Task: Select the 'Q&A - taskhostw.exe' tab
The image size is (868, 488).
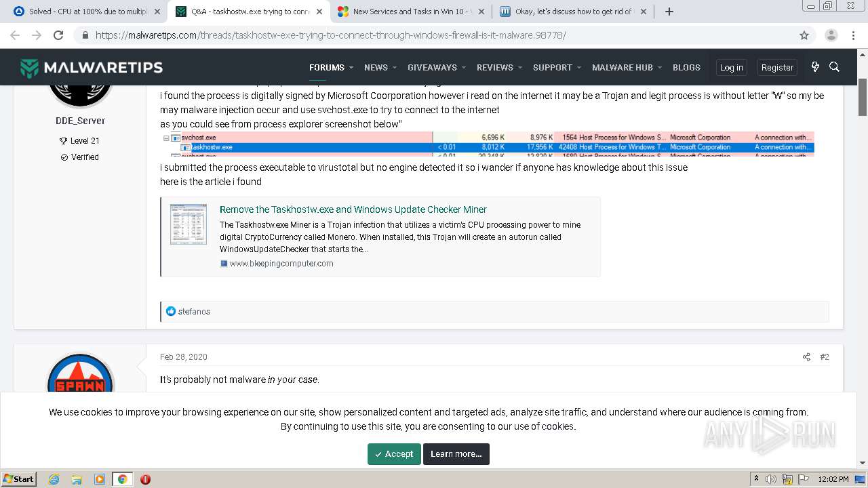Action: click(250, 12)
